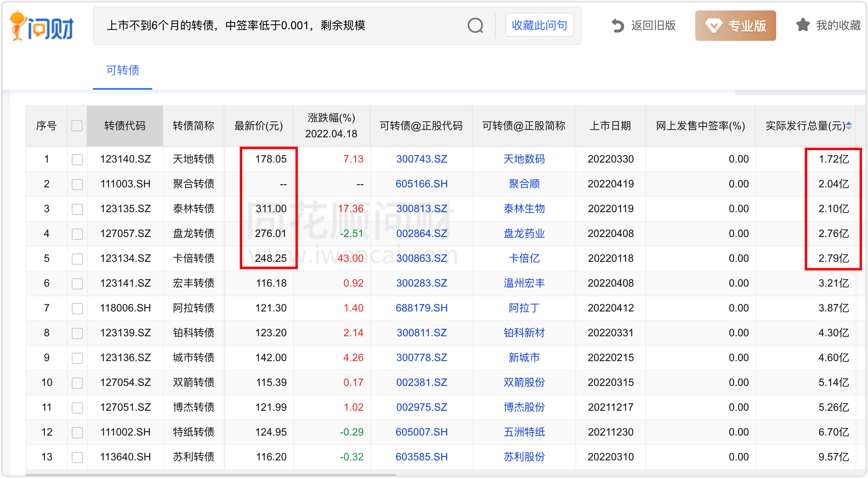Select the checkbox for 苏利转债 row
The width and height of the screenshot is (868, 478).
(x=77, y=457)
